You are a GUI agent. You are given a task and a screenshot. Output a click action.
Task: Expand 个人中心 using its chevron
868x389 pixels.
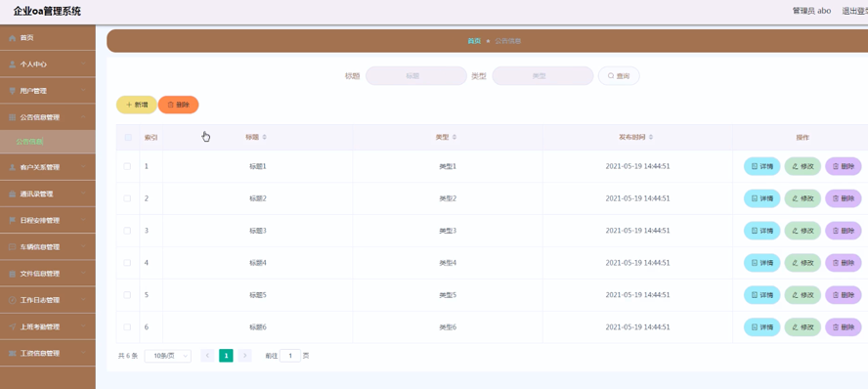pyautogui.click(x=84, y=65)
